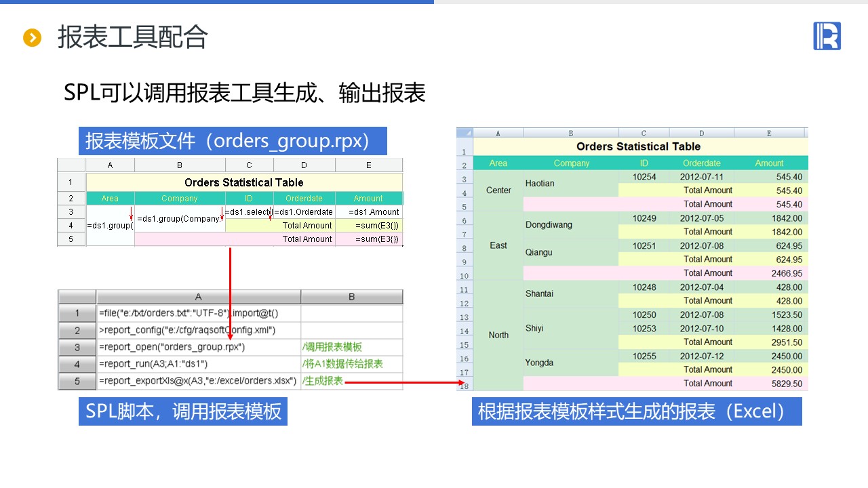The width and height of the screenshot is (868, 488).
Task: Select the North area cell in the Excel report
Action: [498, 335]
